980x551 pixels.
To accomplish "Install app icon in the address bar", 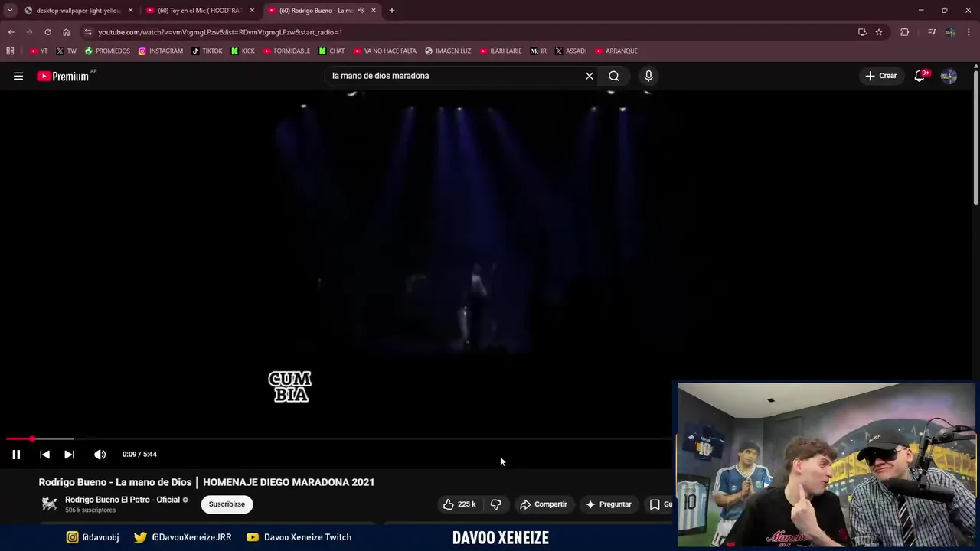I will tap(862, 32).
